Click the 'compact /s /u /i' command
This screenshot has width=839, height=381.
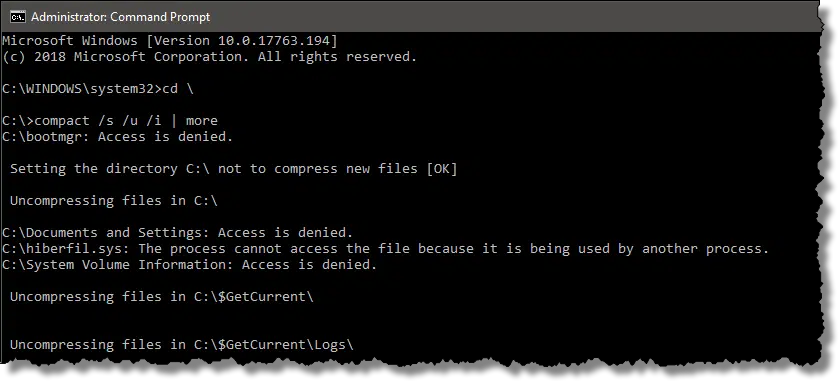pos(100,121)
